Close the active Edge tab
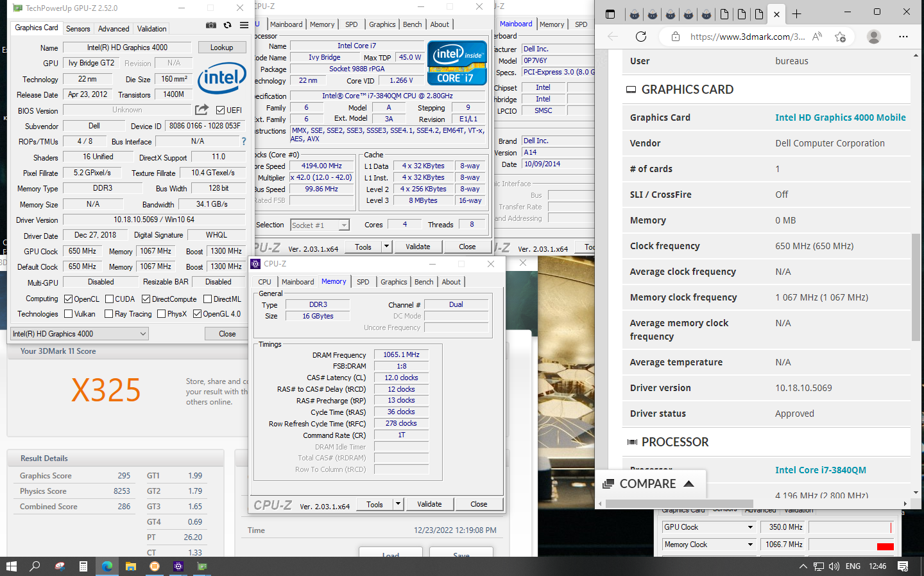The height and width of the screenshot is (576, 924). [776, 13]
